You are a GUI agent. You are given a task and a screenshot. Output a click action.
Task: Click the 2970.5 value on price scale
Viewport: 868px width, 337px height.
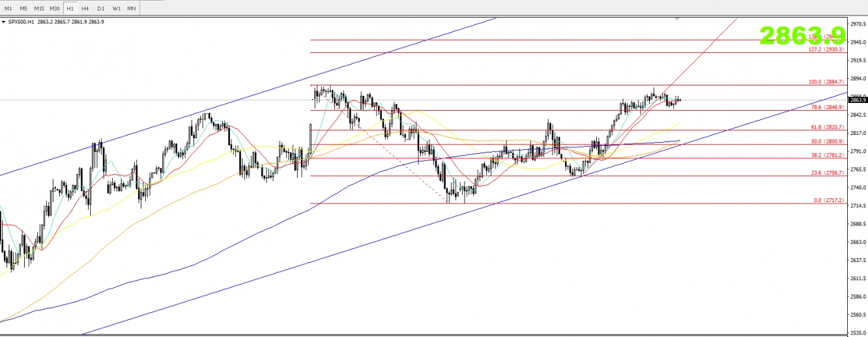pyautogui.click(x=858, y=23)
